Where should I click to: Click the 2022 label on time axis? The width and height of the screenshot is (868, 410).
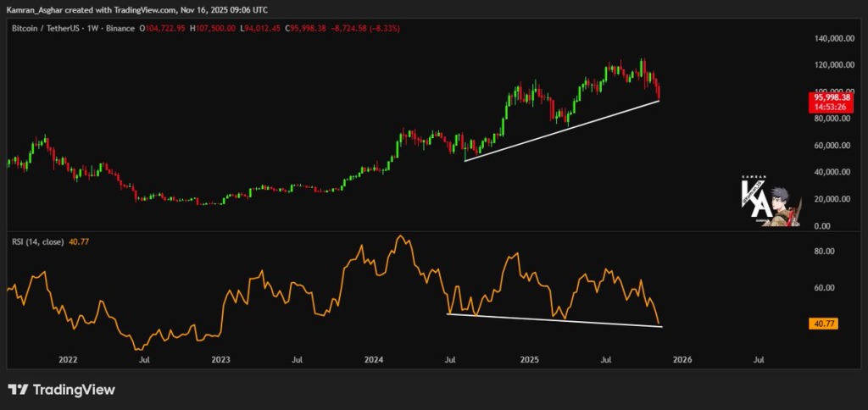pos(69,359)
